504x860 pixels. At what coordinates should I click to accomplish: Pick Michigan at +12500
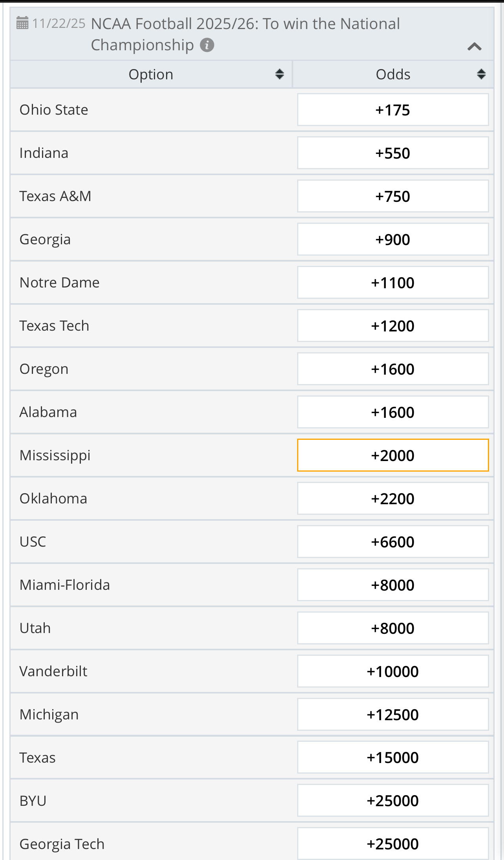[393, 715]
